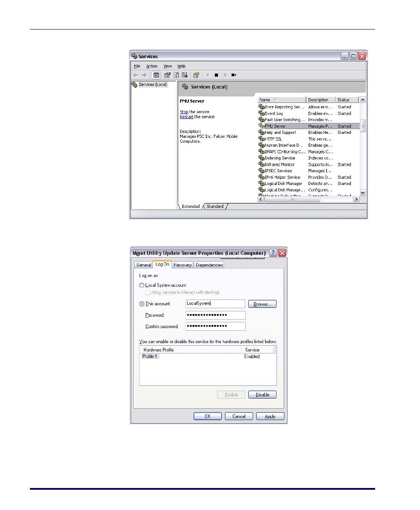Select the Logical Disk Manager service row
This screenshot has height=510, width=420.
tap(309, 184)
